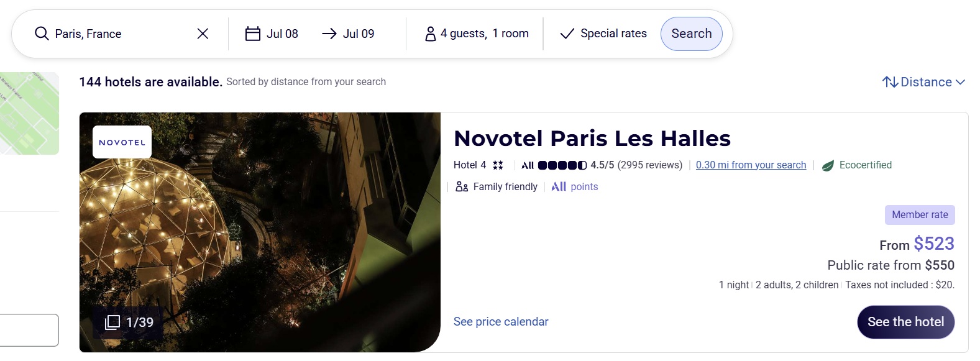Image resolution: width=980 pixels, height=361 pixels.
Task: Click the 0.30 mi from your search link
Action: point(751,165)
